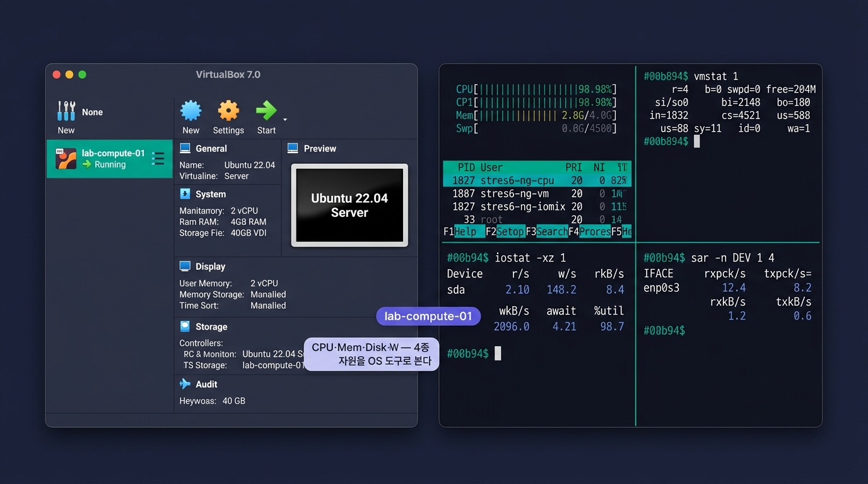Sort by the User column header in htop
868x484 pixels.
[491, 168]
